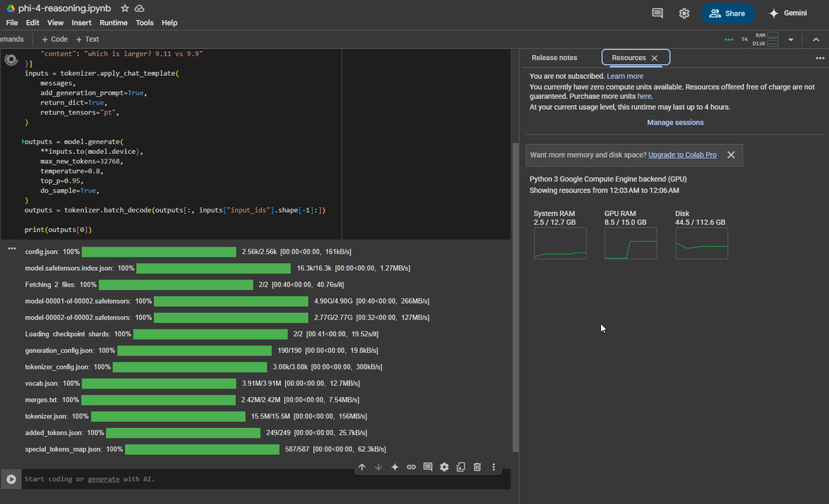Click Upgrade to Colab Pro link
The image size is (829, 504).
point(683,155)
